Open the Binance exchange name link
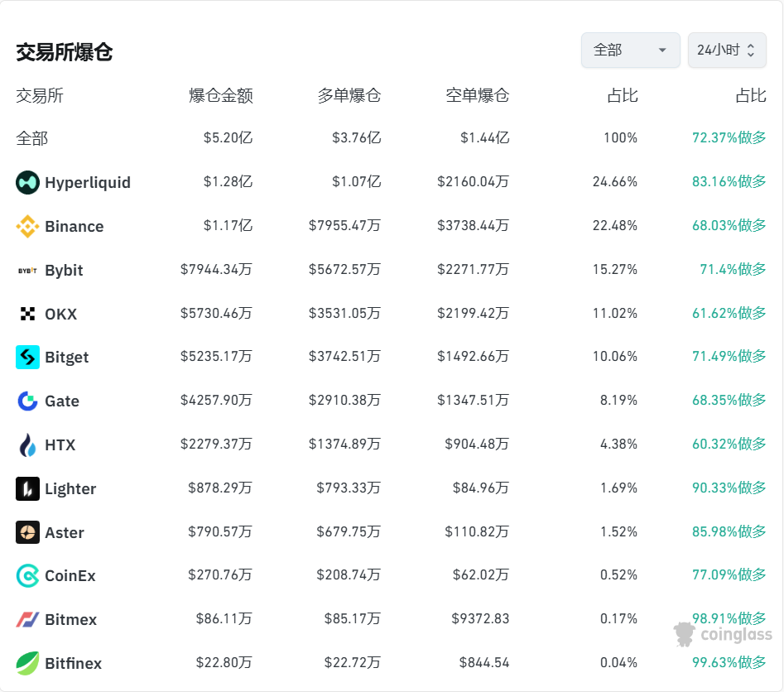The height and width of the screenshot is (692, 784). [75, 227]
